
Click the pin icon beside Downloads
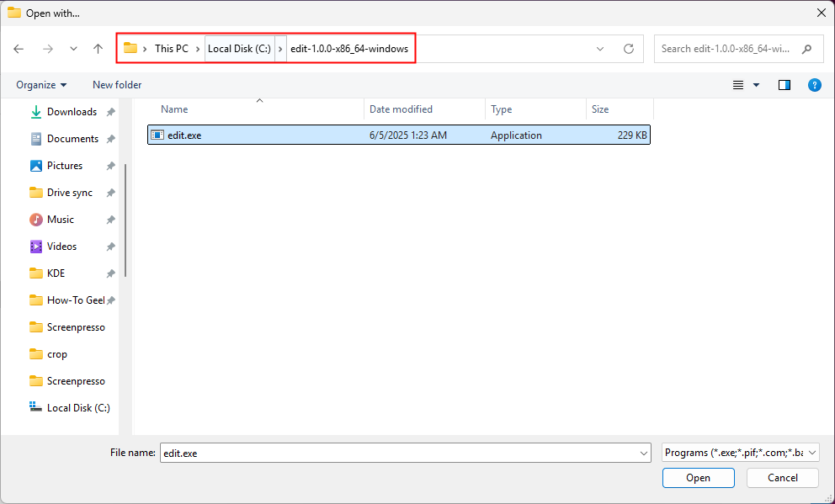coord(111,112)
